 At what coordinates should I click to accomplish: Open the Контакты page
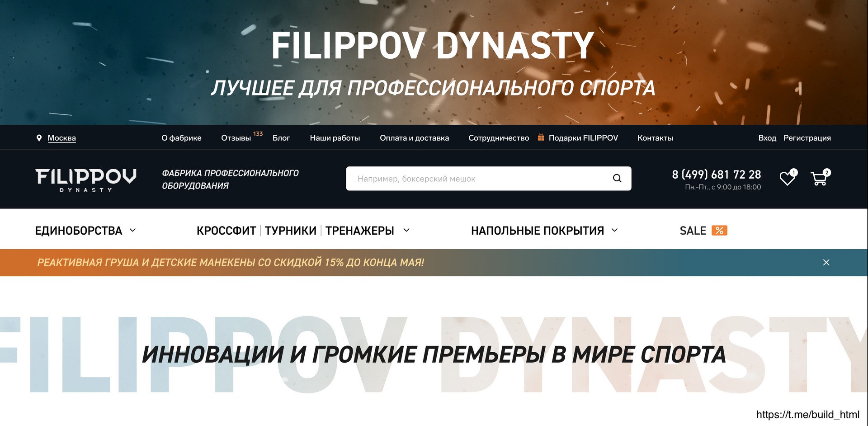coord(655,138)
